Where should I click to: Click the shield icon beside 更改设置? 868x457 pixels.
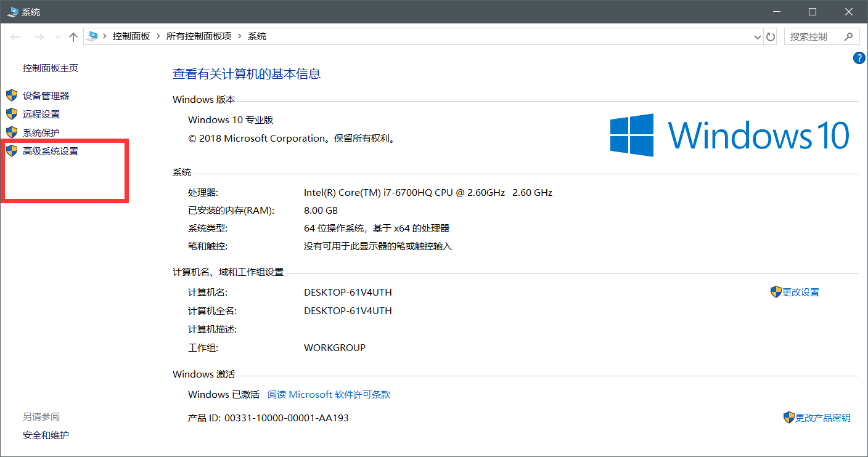pos(776,292)
